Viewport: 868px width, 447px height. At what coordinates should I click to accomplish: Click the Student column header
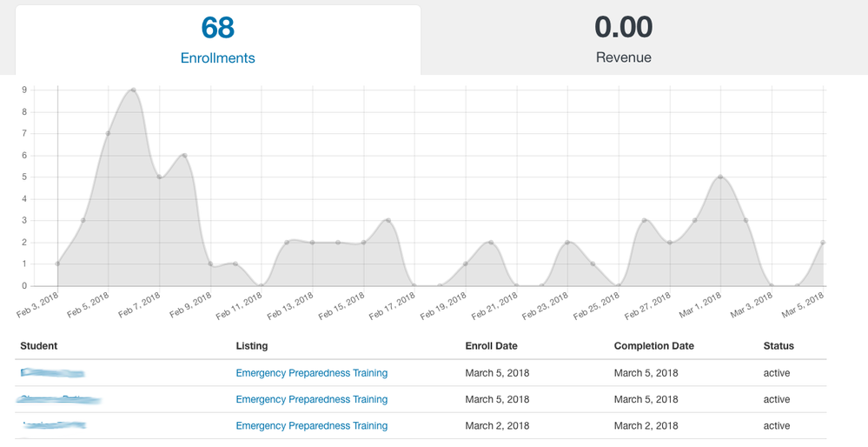[x=39, y=346]
